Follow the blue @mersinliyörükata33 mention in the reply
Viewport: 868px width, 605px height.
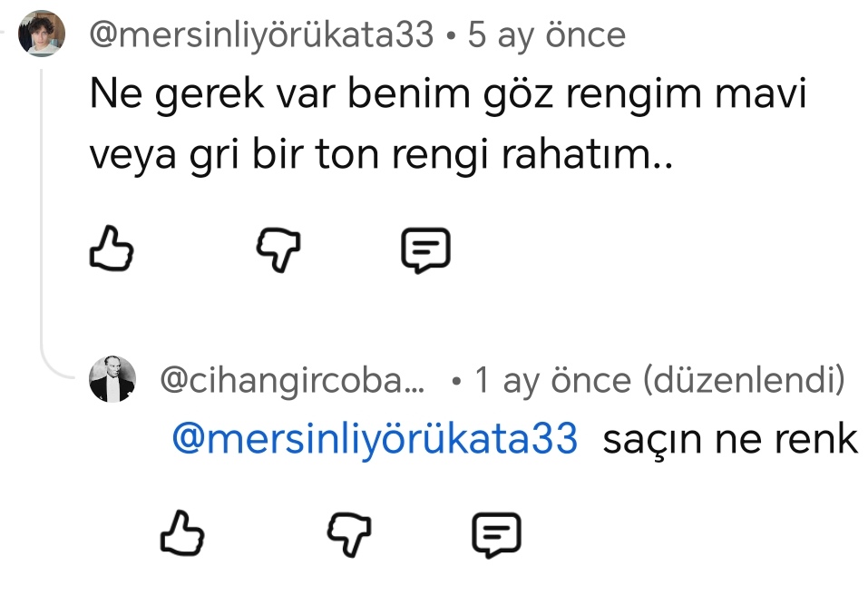[374, 439]
